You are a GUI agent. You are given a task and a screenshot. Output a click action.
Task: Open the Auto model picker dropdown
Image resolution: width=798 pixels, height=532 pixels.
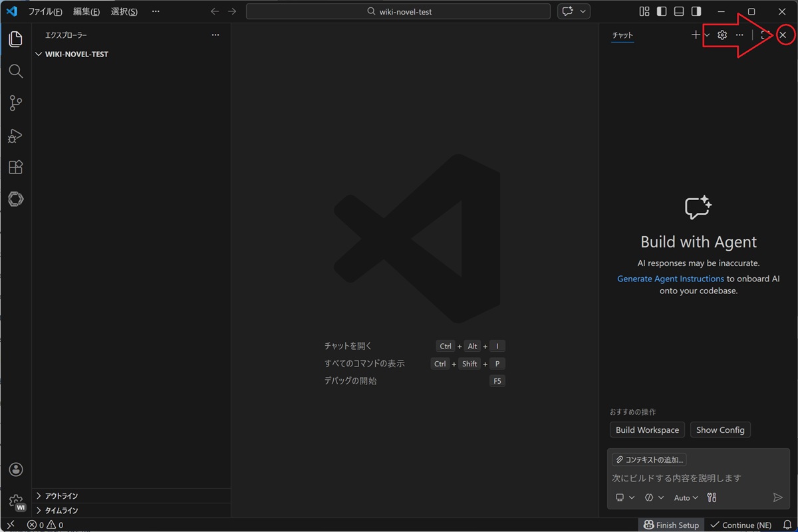[686, 497]
